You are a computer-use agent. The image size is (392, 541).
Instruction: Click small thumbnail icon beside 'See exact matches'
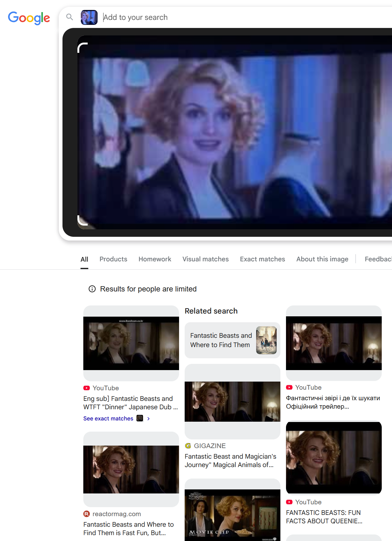coord(140,418)
